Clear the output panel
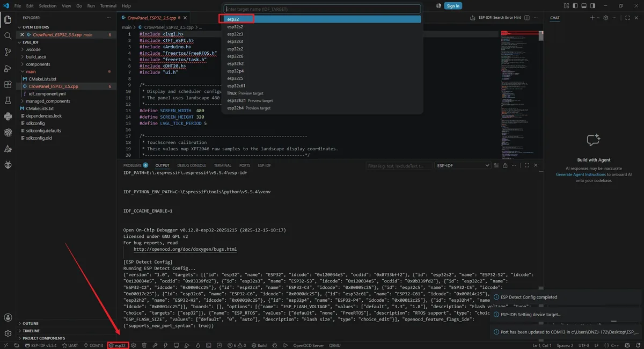Screen dimensions: 644x349 (x=496, y=165)
